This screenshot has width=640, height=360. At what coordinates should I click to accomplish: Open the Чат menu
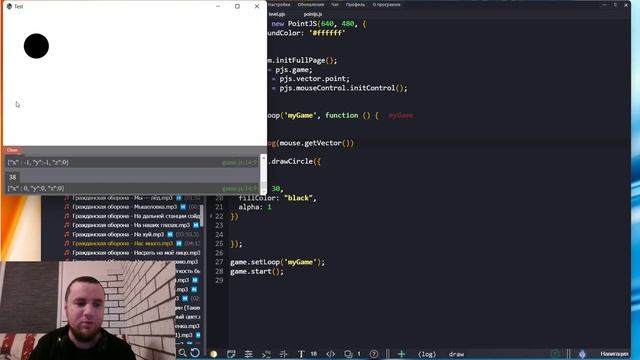coord(335,4)
